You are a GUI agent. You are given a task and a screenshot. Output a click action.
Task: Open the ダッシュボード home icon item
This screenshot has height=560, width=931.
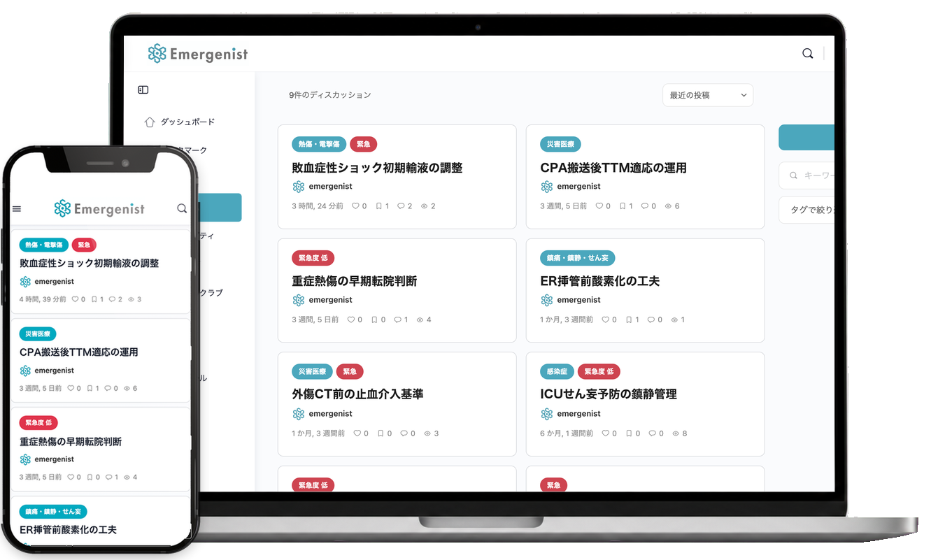(179, 122)
